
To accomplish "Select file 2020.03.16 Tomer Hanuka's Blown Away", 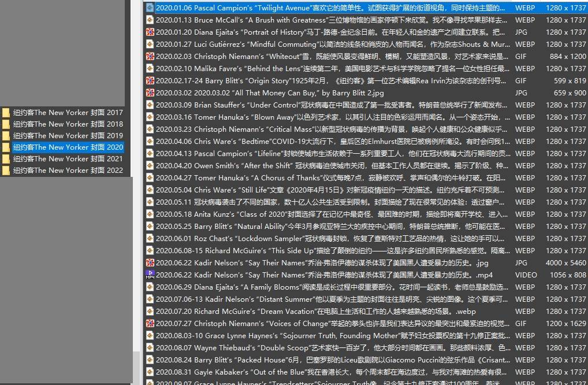I will coord(333,117).
